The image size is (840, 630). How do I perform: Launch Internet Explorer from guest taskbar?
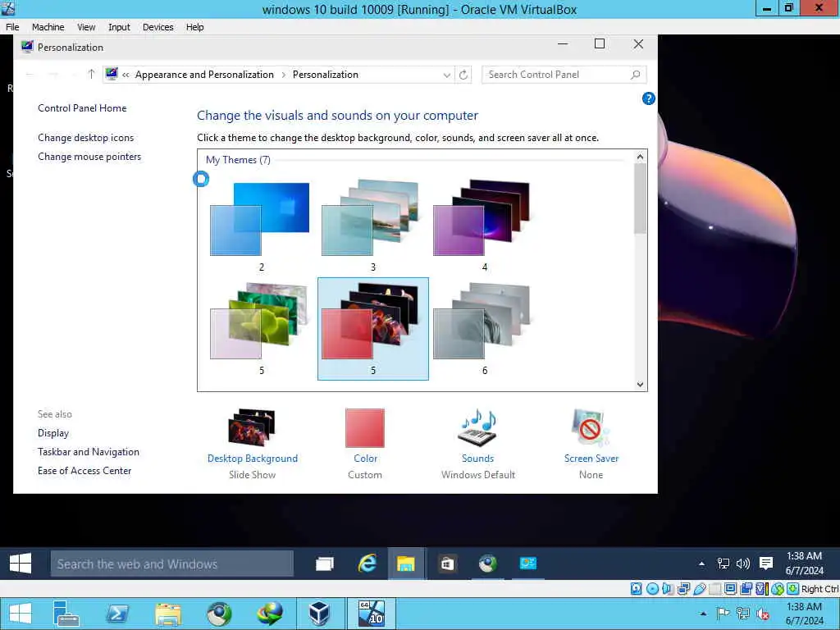(367, 564)
